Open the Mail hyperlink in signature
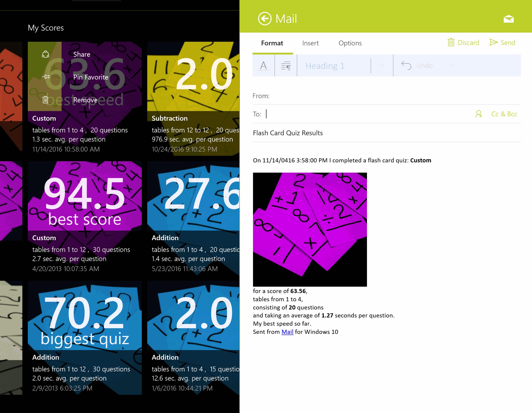The image size is (532, 413). point(287,332)
